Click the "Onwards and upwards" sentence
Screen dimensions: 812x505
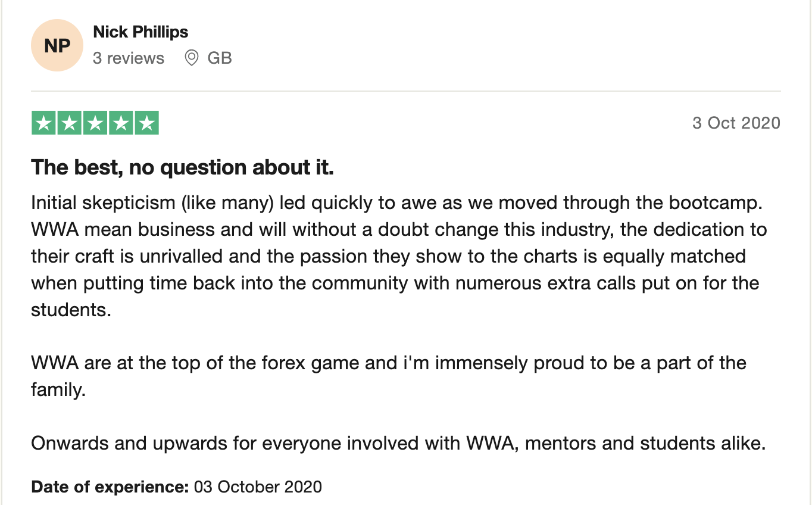(398, 443)
